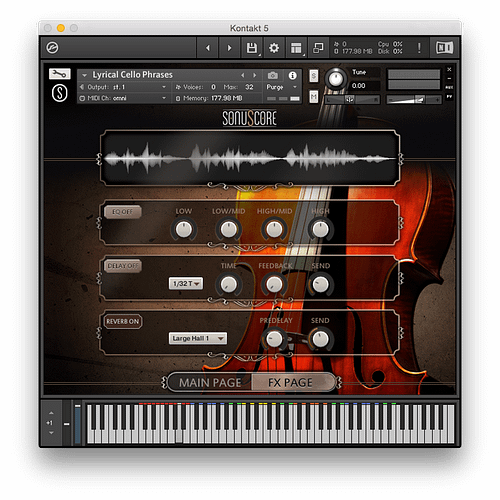
Task: Click the EQ LOW knob
Action: pyautogui.click(x=184, y=229)
